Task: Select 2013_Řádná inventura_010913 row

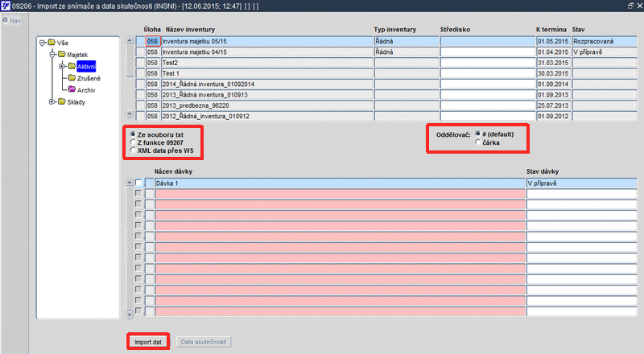Action: 267,94
